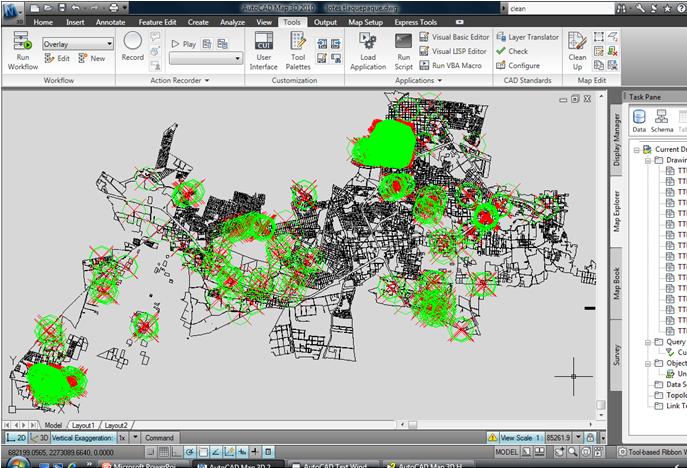Click the Plot printer icon
The width and height of the screenshot is (687, 468).
coord(114,8)
